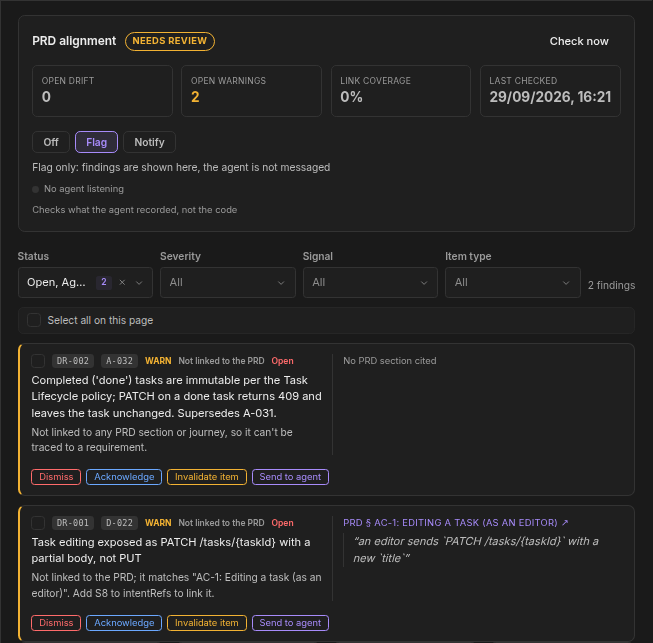Open the Signal filter dropdown
This screenshot has height=643, width=653.
[x=370, y=282]
